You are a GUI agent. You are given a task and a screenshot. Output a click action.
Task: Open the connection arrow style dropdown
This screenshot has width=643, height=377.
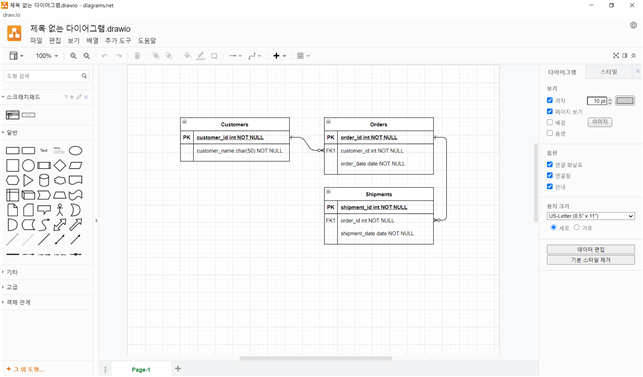point(235,56)
